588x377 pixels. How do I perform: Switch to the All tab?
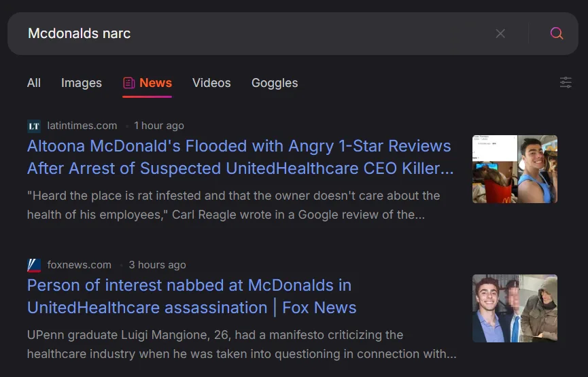pos(34,83)
